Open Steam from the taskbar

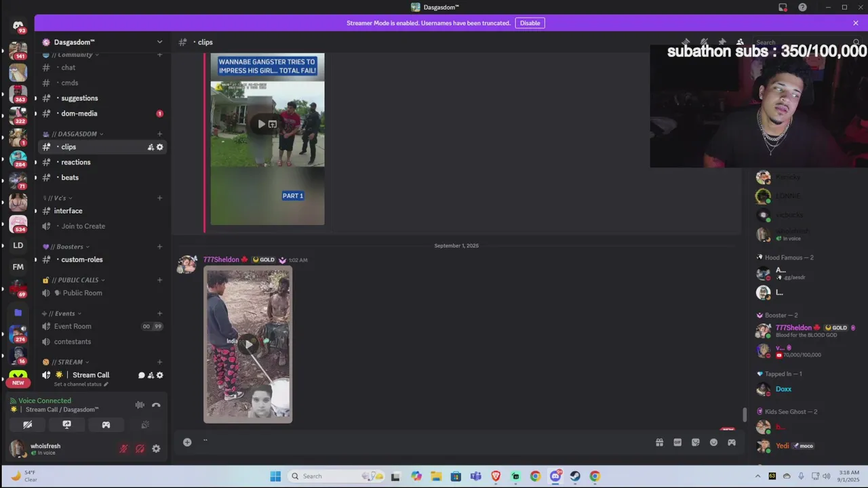coord(575,476)
